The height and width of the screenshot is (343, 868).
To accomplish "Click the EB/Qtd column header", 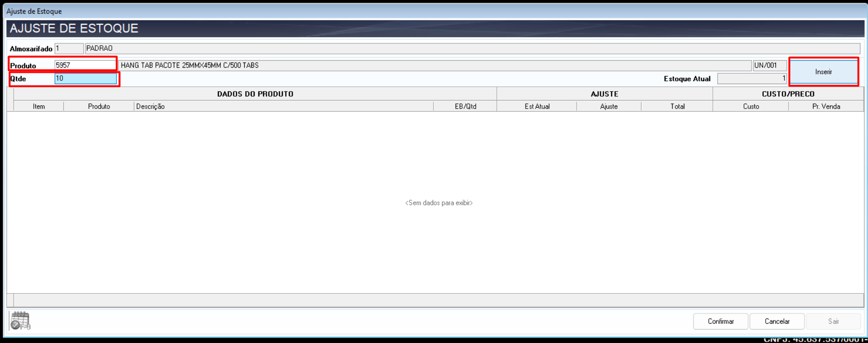I will coord(465,107).
